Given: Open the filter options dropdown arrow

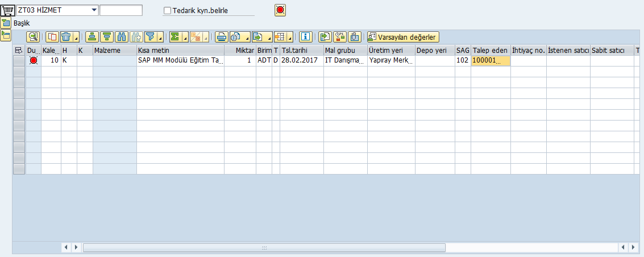Looking at the screenshot, I should pos(160,37).
